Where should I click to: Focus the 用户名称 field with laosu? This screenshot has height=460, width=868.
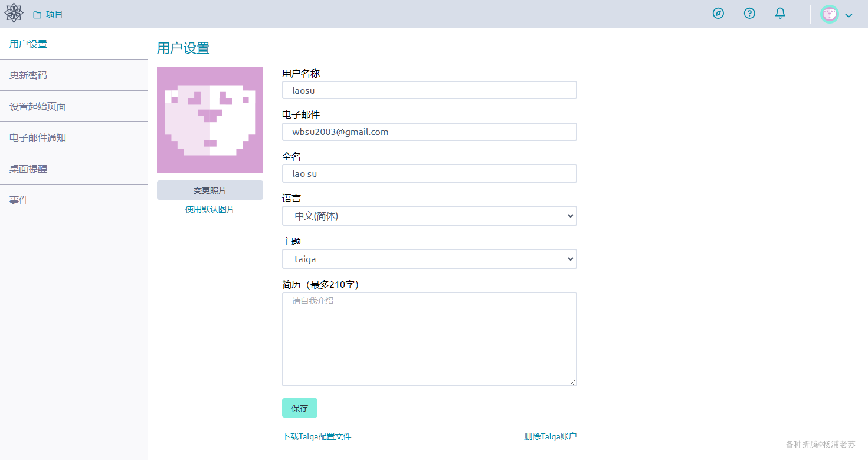point(429,90)
